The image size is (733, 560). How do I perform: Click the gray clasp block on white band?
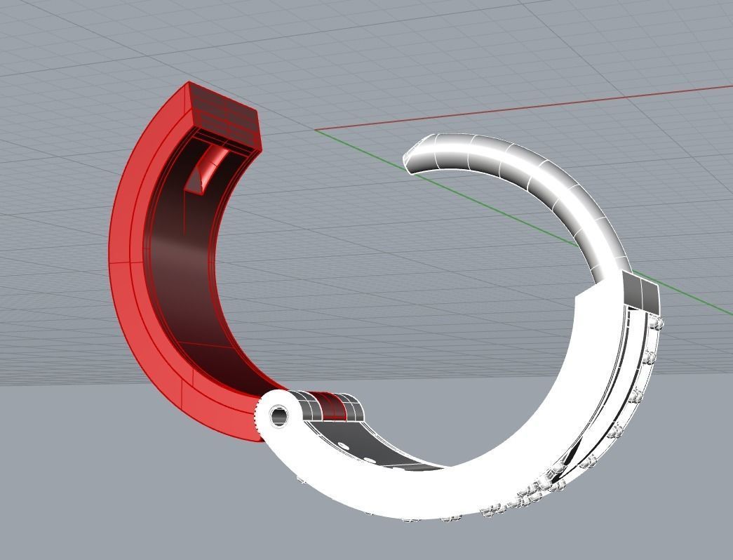[x=641, y=291]
